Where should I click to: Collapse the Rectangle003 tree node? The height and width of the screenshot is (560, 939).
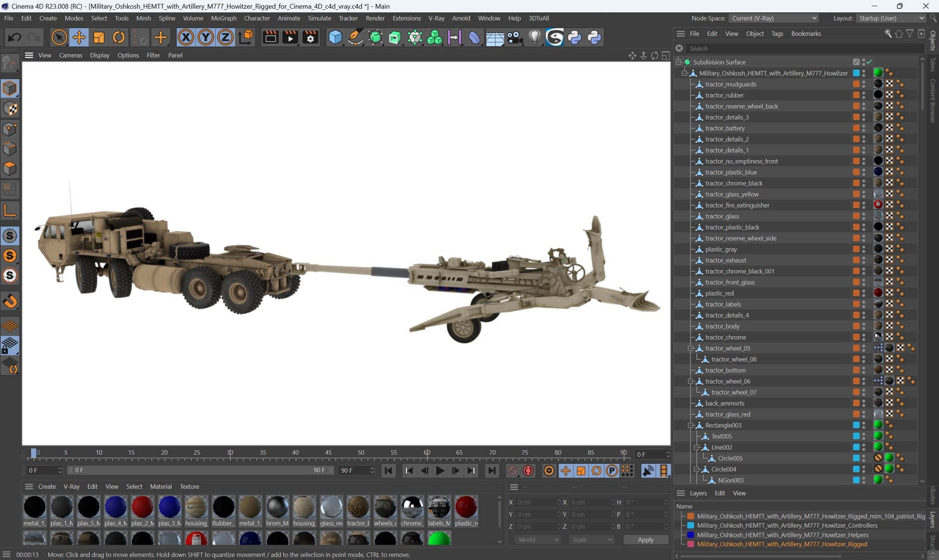click(x=691, y=425)
